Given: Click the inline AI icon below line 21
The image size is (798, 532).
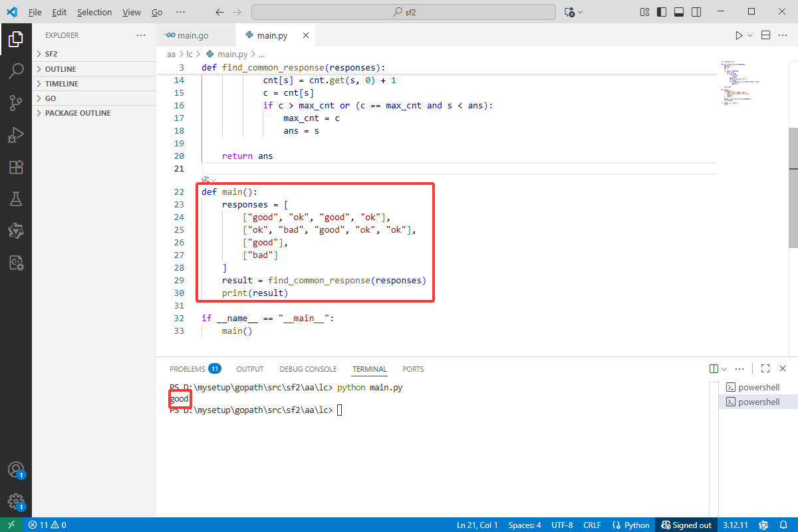Looking at the screenshot, I should 205,180.
